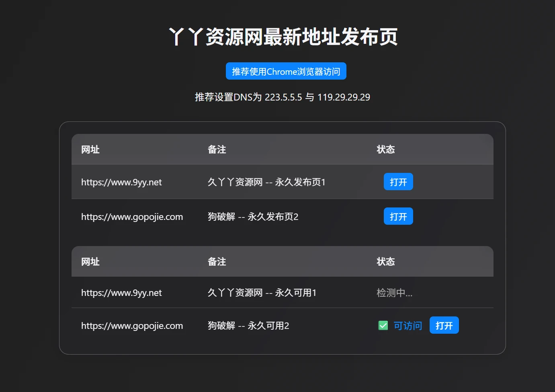The height and width of the screenshot is (392, 555).
Task: Click the 状态 header of second table
Action: [386, 262]
